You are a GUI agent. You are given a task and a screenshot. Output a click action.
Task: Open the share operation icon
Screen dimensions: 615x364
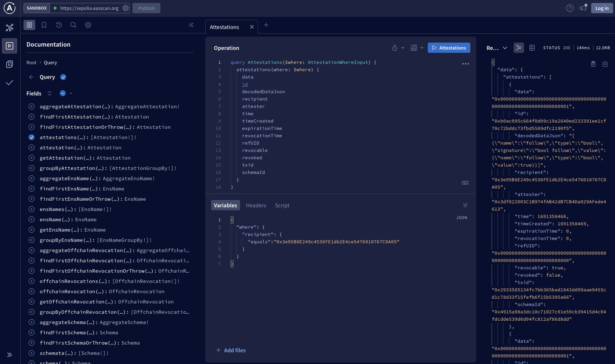point(394,48)
